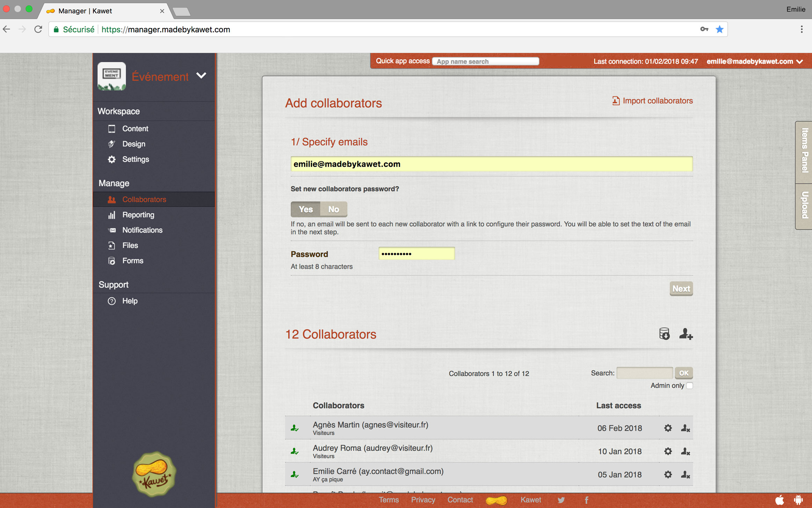Open Reporting in the Manage menu
The image size is (812, 508).
138,215
